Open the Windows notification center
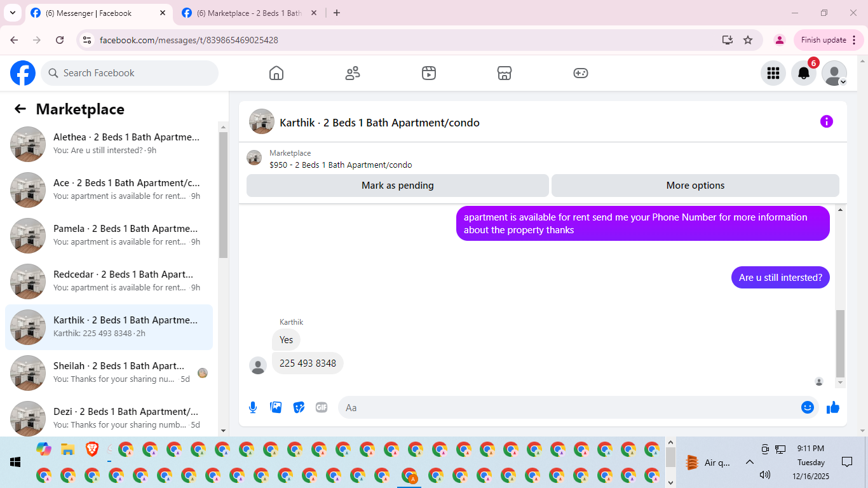This screenshot has height=488, width=868. tap(847, 462)
